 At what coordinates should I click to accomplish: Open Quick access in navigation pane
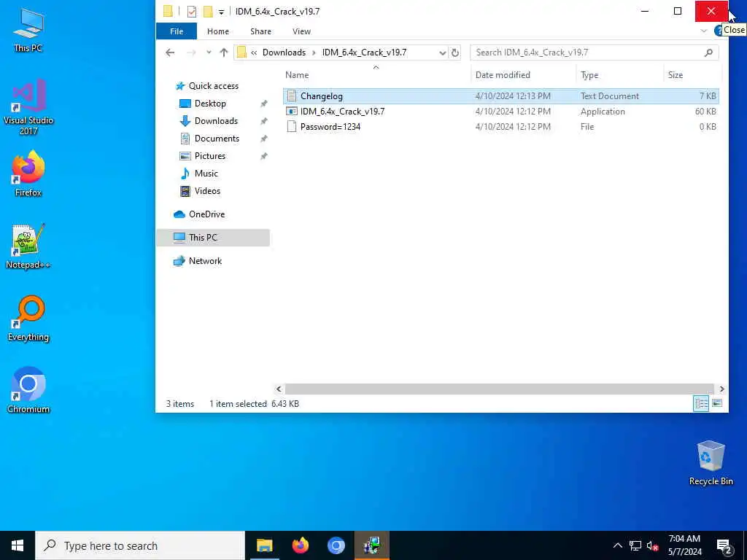(x=214, y=86)
